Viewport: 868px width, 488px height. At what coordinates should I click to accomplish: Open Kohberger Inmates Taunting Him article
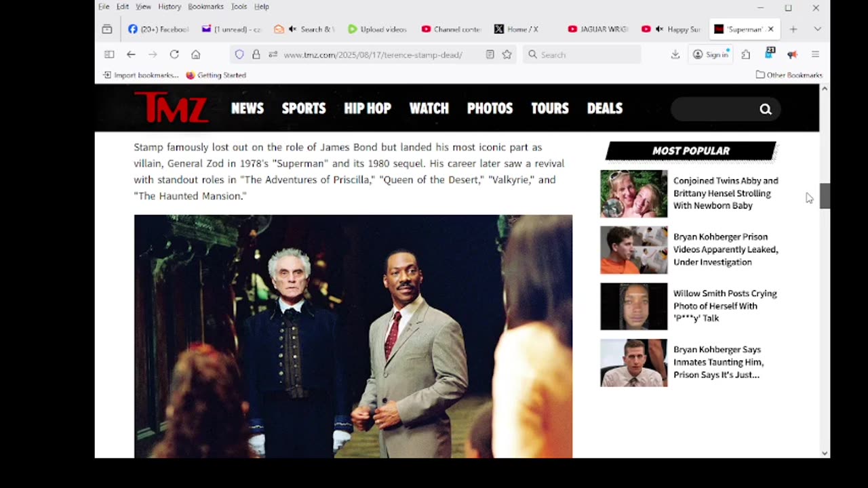point(718,362)
